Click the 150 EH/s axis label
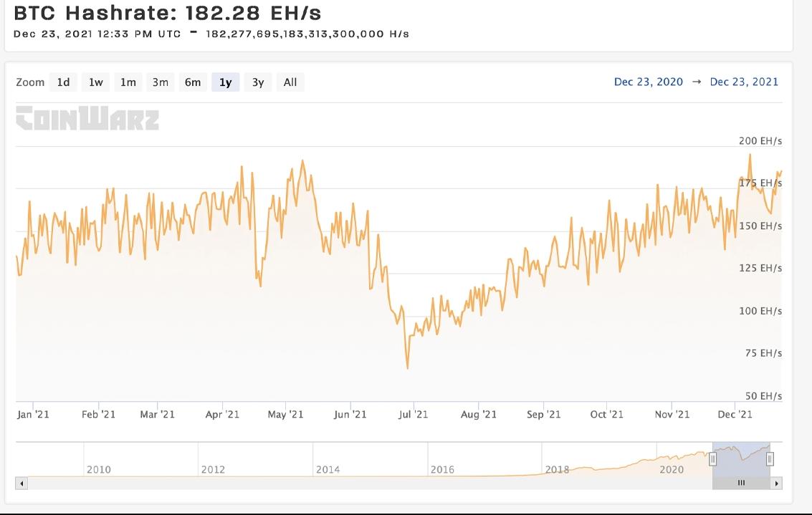 (760, 226)
